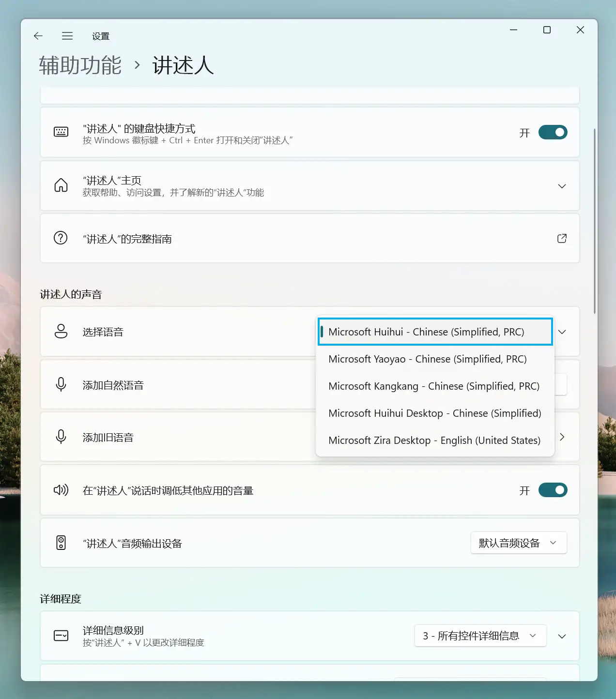Select Microsoft Kangkang voice option
616x699 pixels.
tap(435, 386)
